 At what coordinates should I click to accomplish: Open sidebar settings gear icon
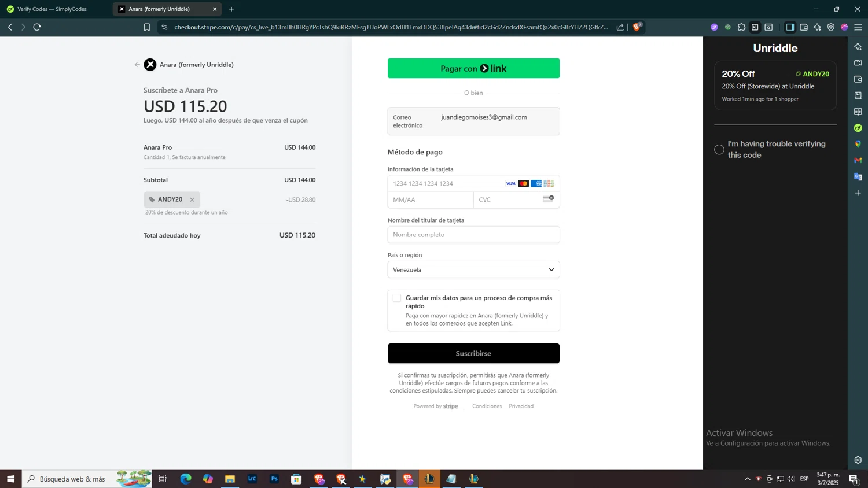click(x=858, y=460)
